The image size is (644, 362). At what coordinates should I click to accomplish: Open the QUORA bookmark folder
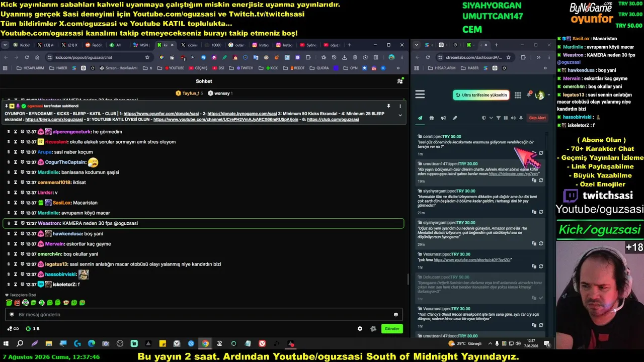pyautogui.click(x=318, y=68)
